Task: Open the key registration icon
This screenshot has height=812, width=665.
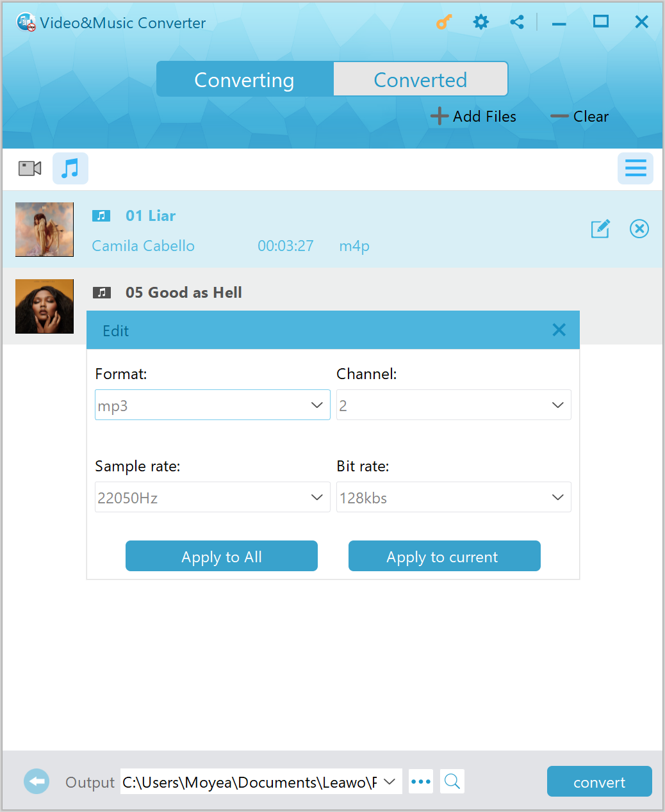Action: coord(444,22)
